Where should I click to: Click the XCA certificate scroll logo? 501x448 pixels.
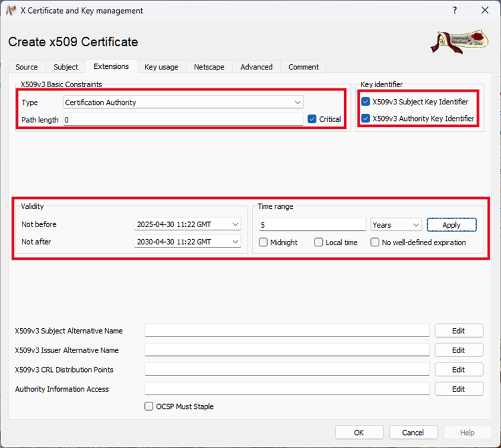pyautogui.click(x=459, y=41)
